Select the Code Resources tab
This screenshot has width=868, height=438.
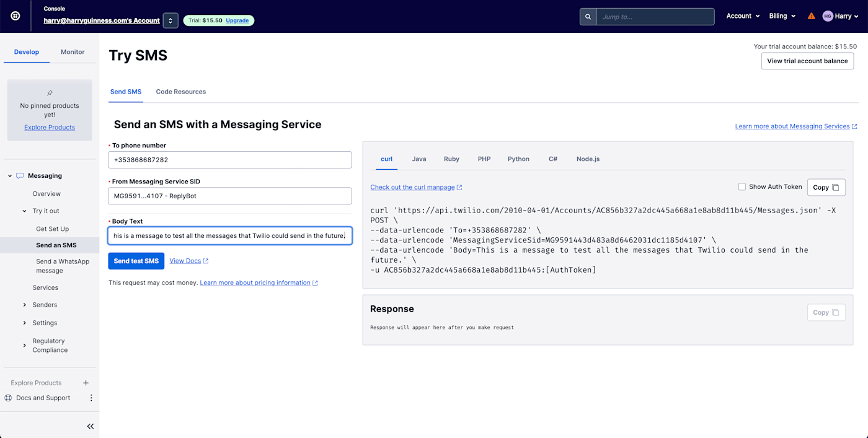[x=181, y=92]
